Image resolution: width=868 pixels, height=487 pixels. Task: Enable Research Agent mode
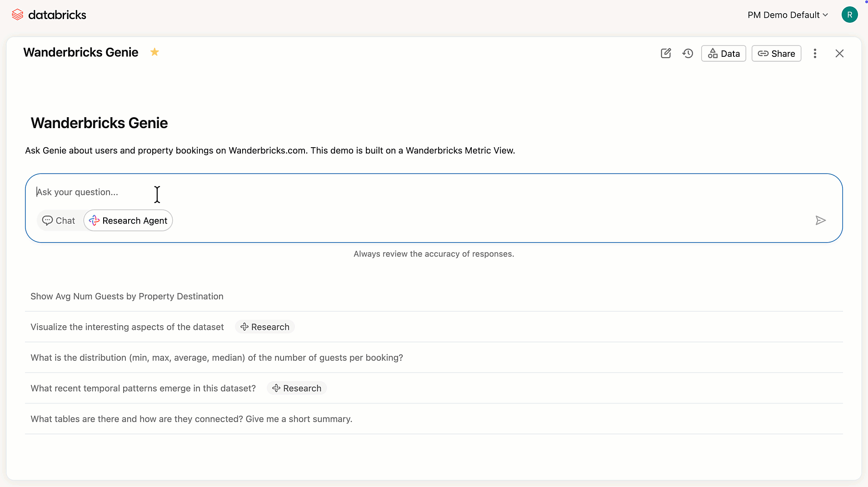pyautogui.click(x=128, y=220)
